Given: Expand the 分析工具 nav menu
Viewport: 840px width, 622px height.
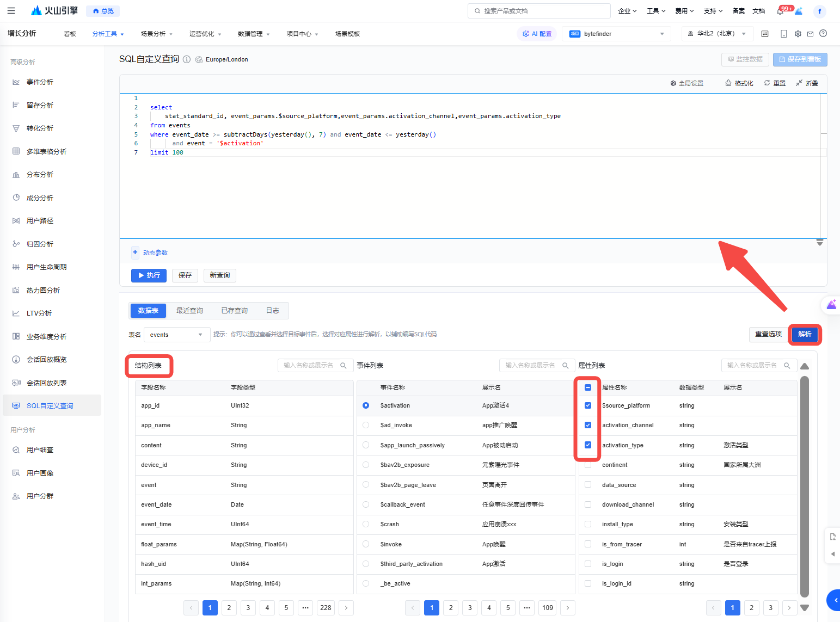Looking at the screenshot, I should [108, 34].
